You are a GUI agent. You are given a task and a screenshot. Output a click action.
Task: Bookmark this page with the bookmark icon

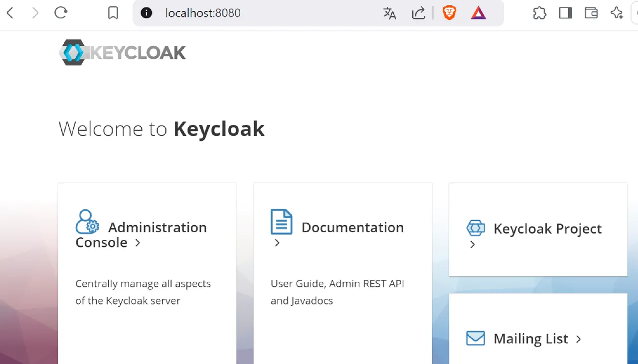tap(113, 13)
